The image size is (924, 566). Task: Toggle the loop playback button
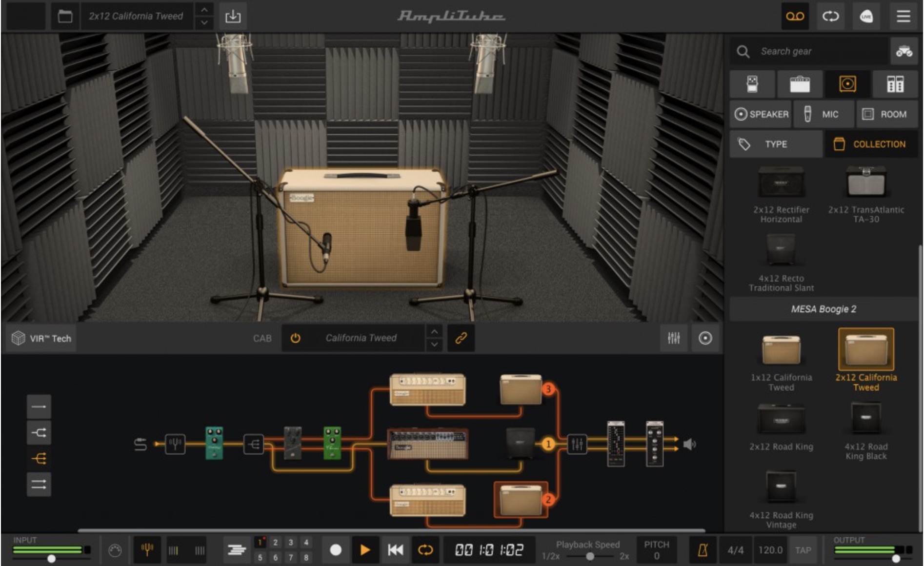[x=425, y=550]
